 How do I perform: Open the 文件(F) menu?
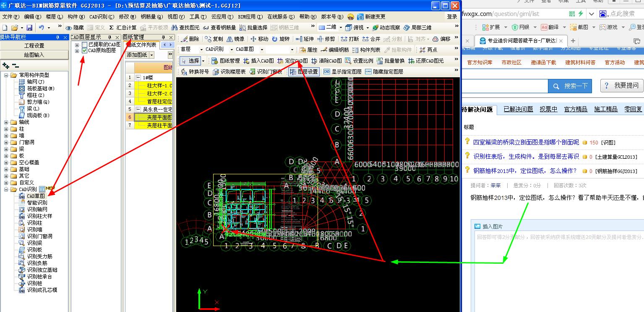11,17
